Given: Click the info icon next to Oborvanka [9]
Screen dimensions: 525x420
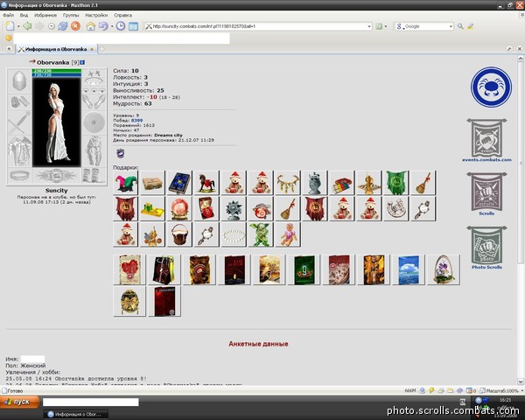Looking at the screenshot, I should pos(82,62).
